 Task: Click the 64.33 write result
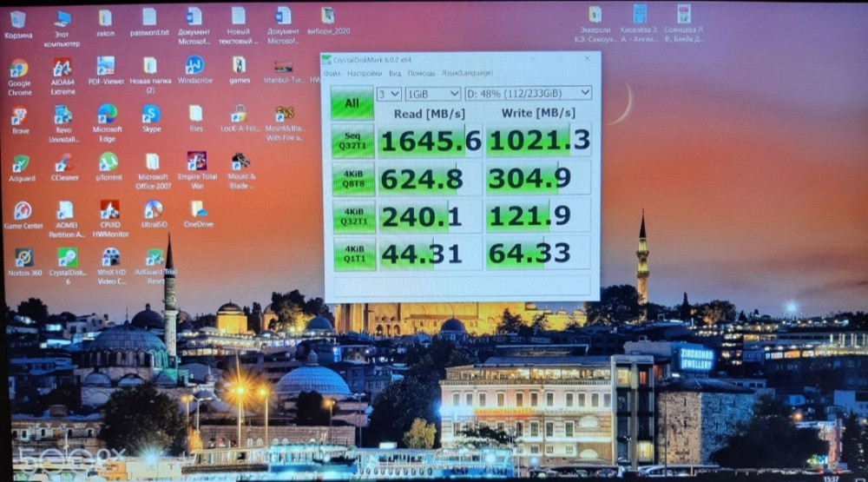tap(539, 254)
